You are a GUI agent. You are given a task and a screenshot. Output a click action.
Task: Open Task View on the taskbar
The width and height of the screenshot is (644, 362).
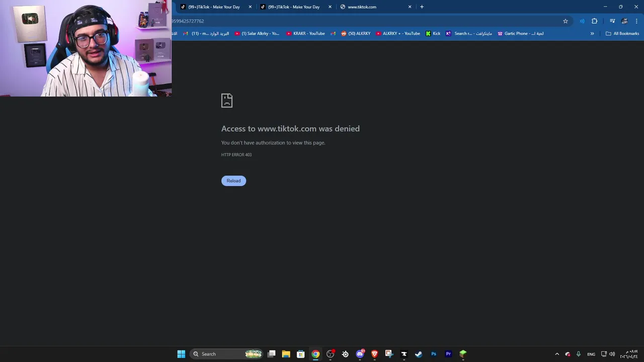pyautogui.click(x=271, y=354)
